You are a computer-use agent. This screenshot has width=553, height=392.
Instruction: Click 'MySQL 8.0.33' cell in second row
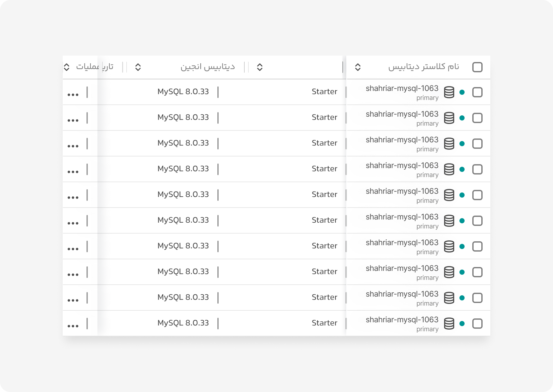coord(183,117)
